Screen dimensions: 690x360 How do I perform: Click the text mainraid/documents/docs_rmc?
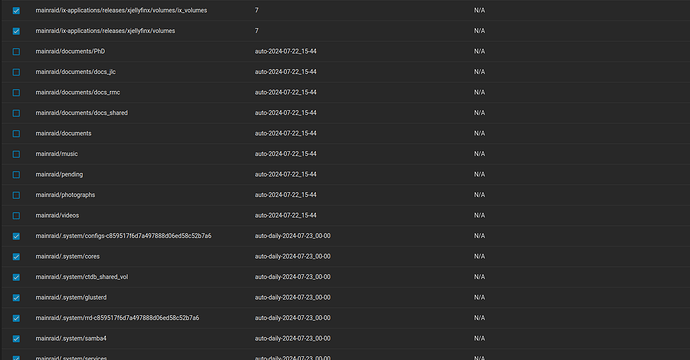[x=77, y=92]
